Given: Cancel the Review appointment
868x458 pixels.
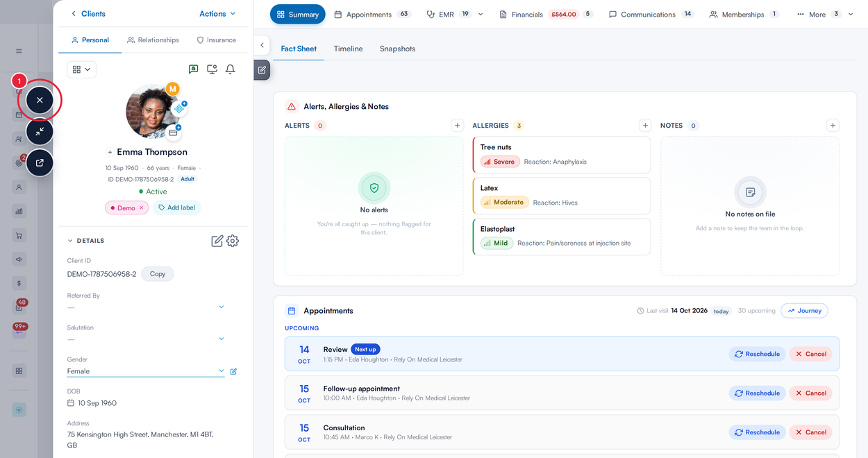Looking at the screenshot, I should pyautogui.click(x=810, y=354).
